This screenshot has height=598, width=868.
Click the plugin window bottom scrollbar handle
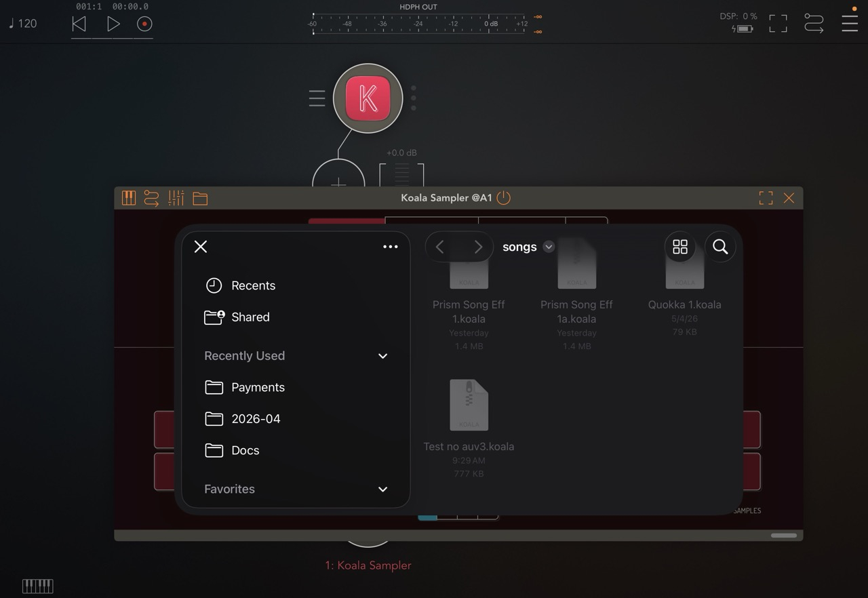point(784,536)
